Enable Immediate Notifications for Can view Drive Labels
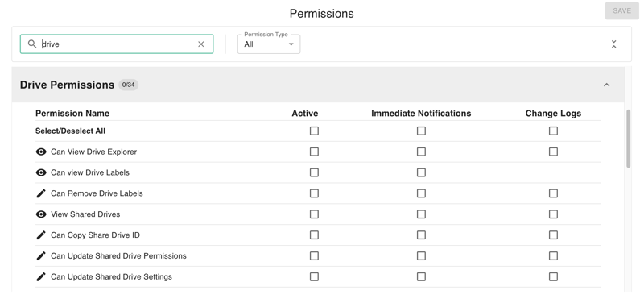This screenshot has height=299, width=644. coord(421,172)
